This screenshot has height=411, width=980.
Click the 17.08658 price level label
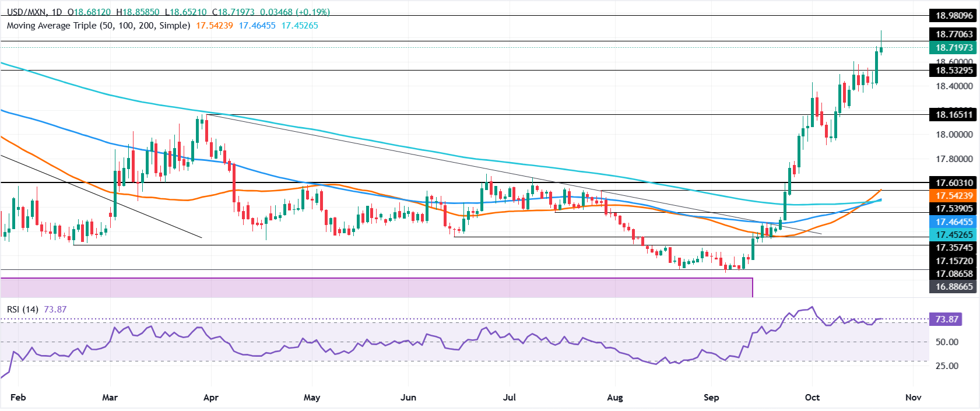[x=953, y=273]
